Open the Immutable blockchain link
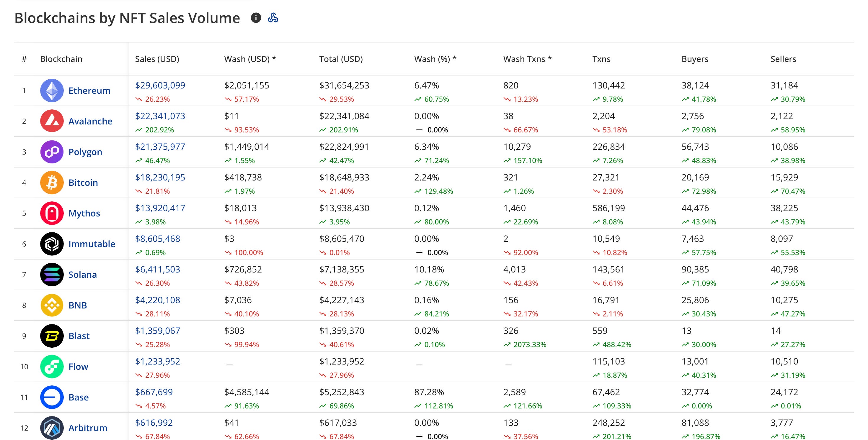 click(x=92, y=244)
